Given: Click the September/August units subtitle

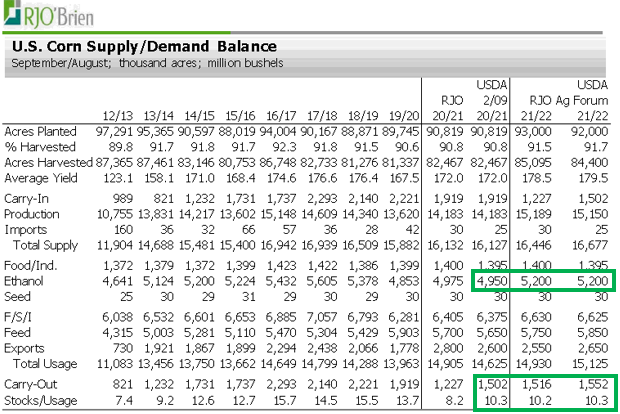Looking at the screenshot, I should 147,64.
